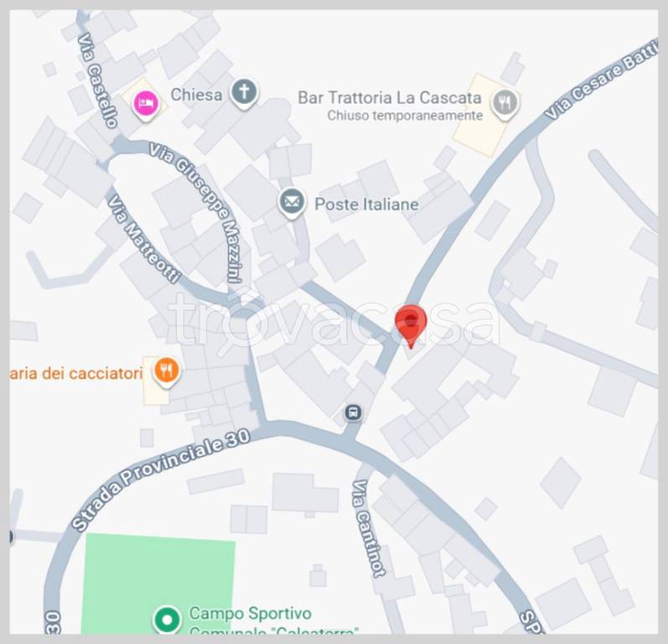
Task: Click the orange cacciatori restaurant icon
Action: click(x=167, y=371)
